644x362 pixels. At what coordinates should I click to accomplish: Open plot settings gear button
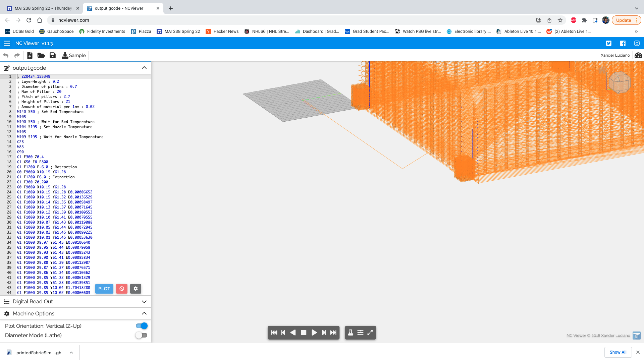pyautogui.click(x=136, y=289)
